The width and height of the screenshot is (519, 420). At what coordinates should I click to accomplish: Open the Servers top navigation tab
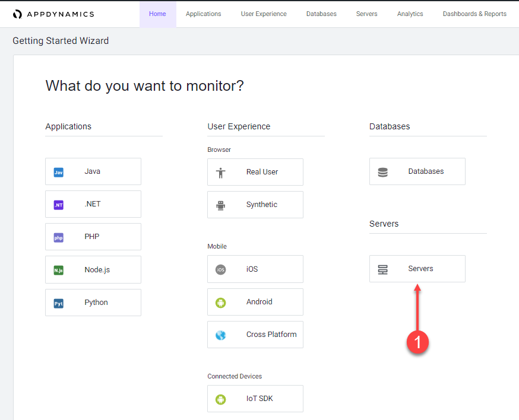(367, 14)
